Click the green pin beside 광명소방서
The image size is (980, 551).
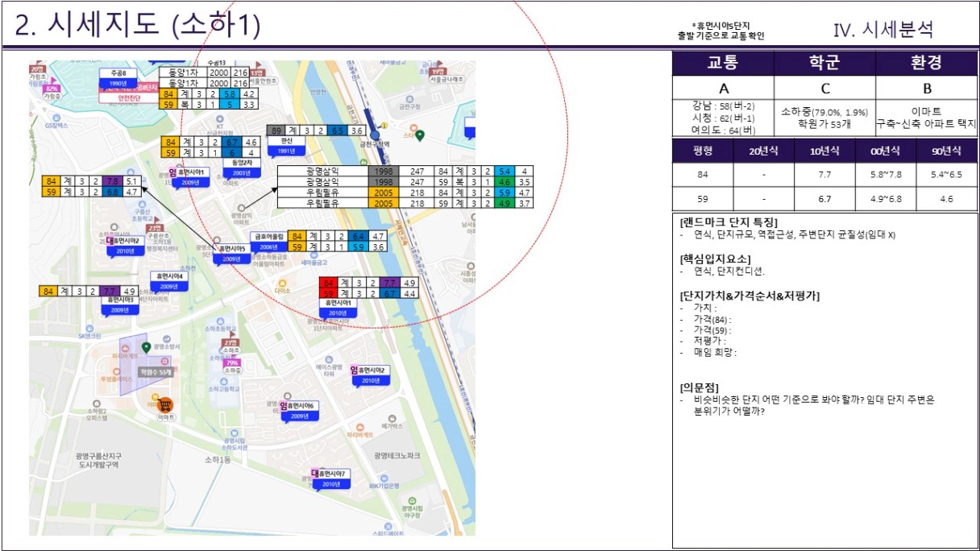point(146,347)
